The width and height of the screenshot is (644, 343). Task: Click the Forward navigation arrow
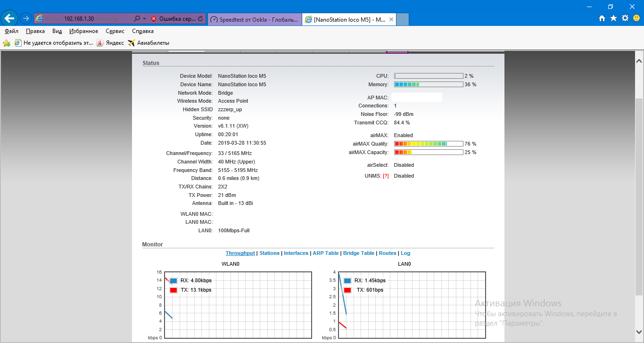[x=26, y=18]
